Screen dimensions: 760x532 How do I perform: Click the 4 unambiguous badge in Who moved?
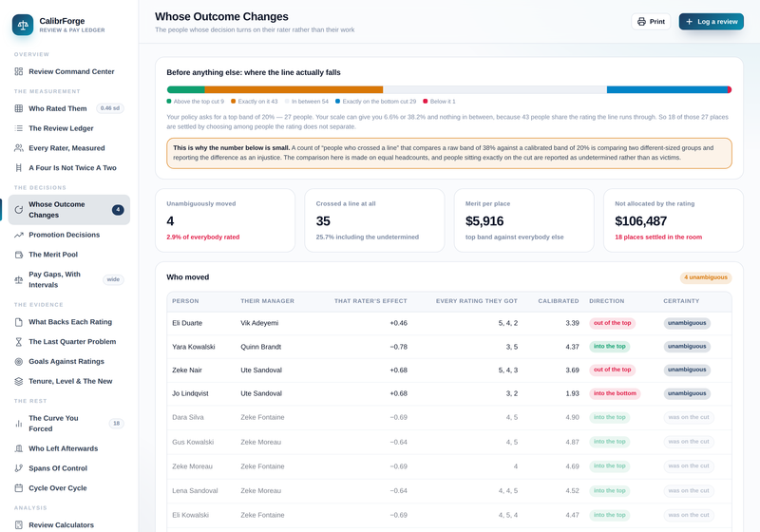pos(705,277)
